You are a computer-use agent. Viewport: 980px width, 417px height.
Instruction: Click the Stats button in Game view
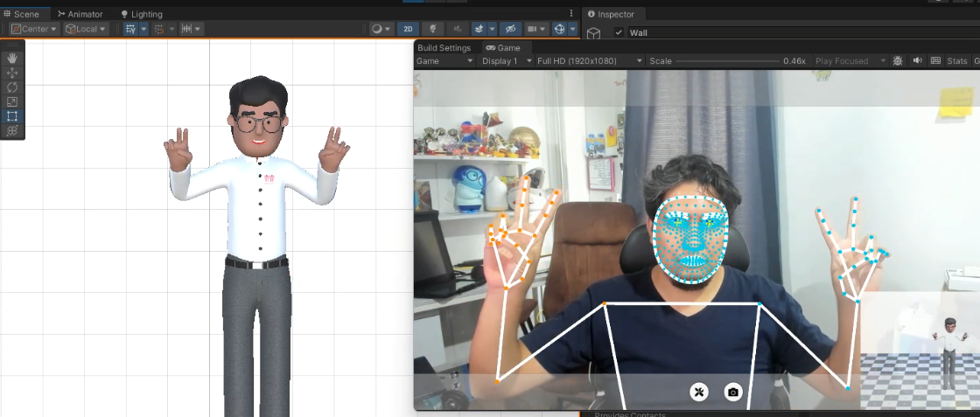tap(957, 61)
